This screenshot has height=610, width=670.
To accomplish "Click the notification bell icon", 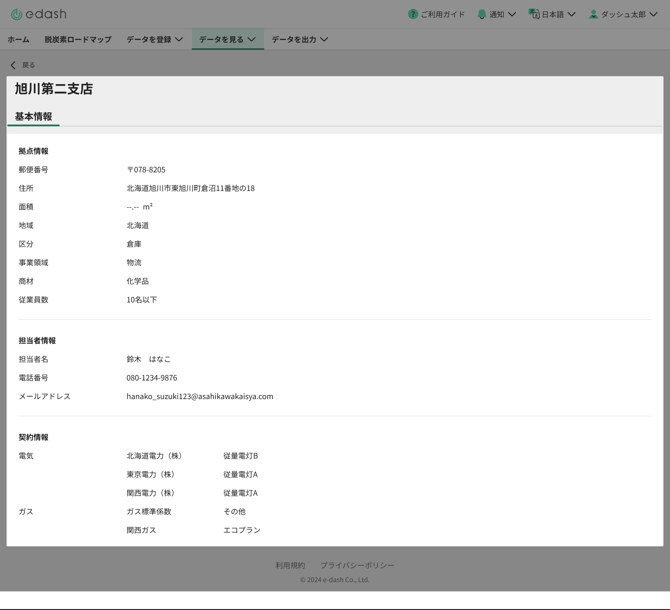I will (x=482, y=14).
